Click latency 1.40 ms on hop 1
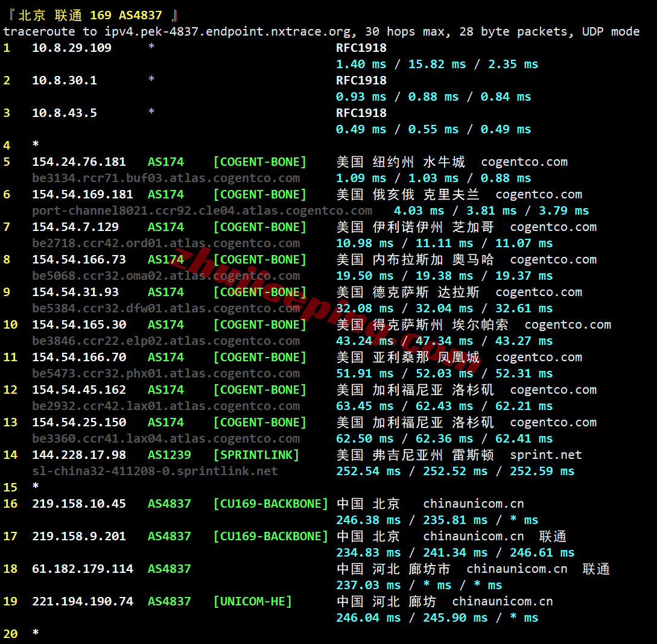This screenshot has width=657, height=644. pos(361,64)
